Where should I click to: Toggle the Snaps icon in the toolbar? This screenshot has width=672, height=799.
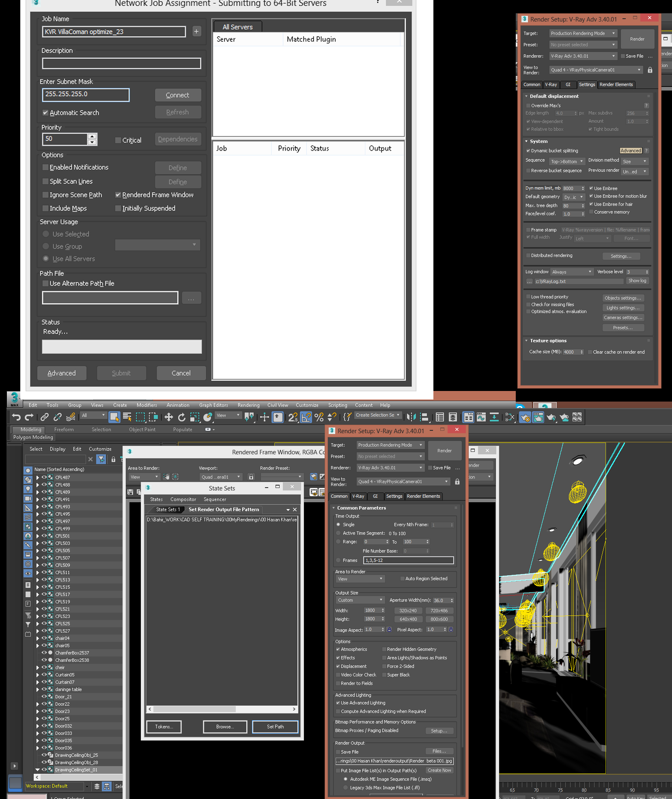tap(293, 417)
